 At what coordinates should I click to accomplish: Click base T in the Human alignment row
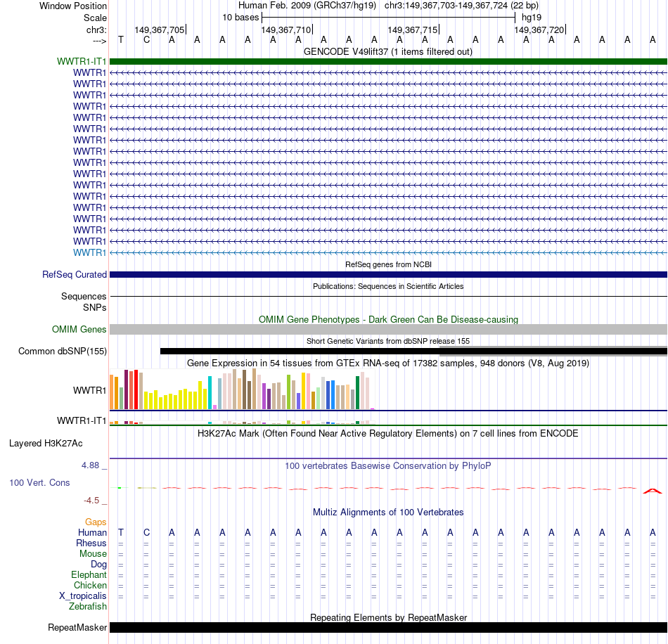[x=121, y=532]
